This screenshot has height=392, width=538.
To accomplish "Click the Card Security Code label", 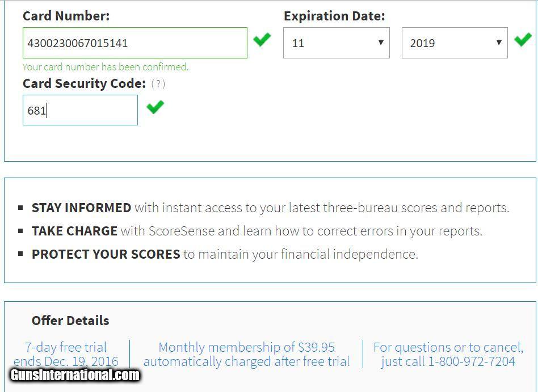I will (x=84, y=83).
